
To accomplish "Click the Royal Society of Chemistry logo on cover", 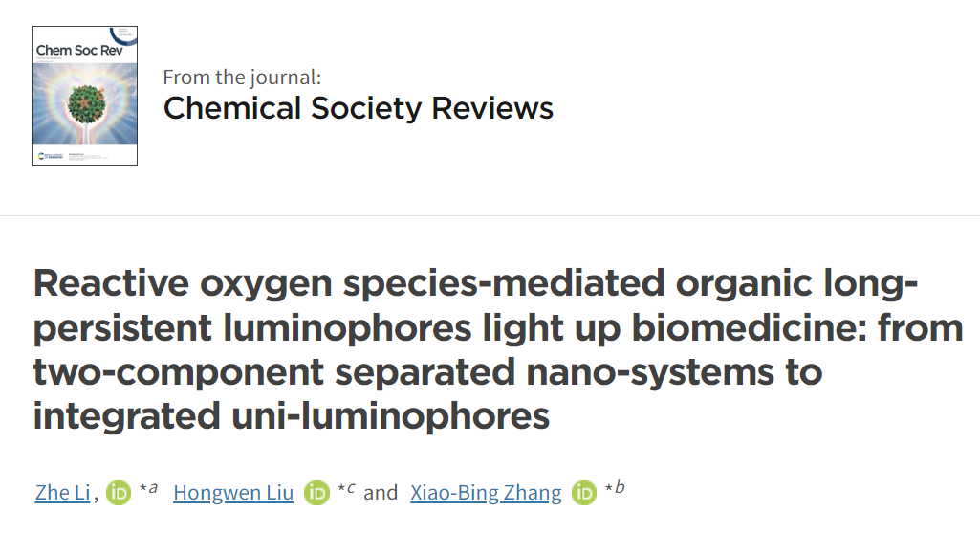I will [x=50, y=156].
